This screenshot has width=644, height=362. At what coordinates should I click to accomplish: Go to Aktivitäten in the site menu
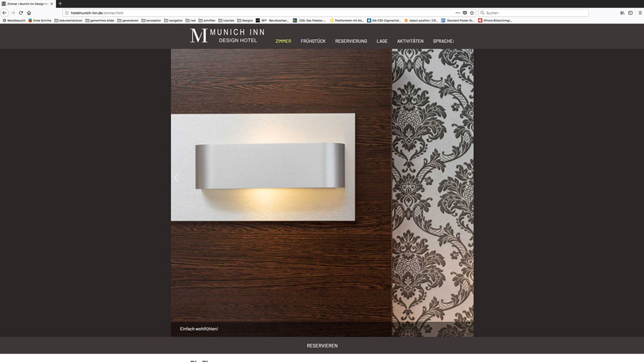click(410, 41)
